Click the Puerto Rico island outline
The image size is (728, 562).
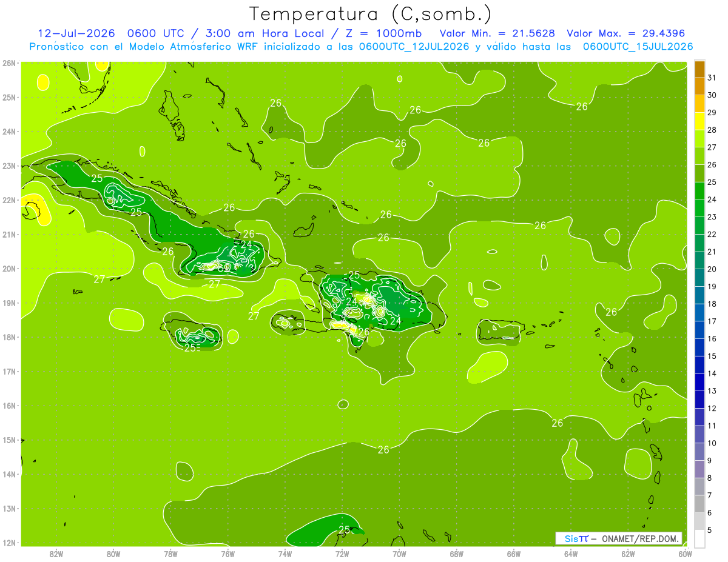499,331
